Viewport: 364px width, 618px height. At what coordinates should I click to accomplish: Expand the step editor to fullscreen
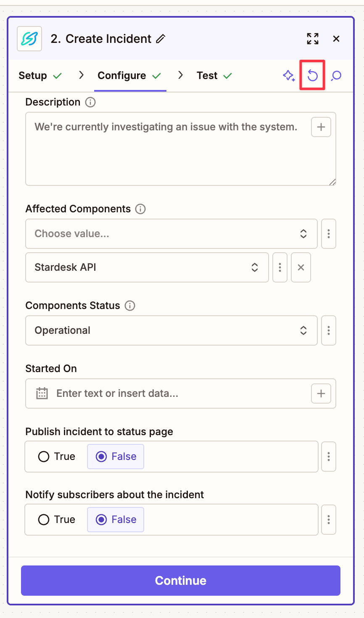coord(313,38)
